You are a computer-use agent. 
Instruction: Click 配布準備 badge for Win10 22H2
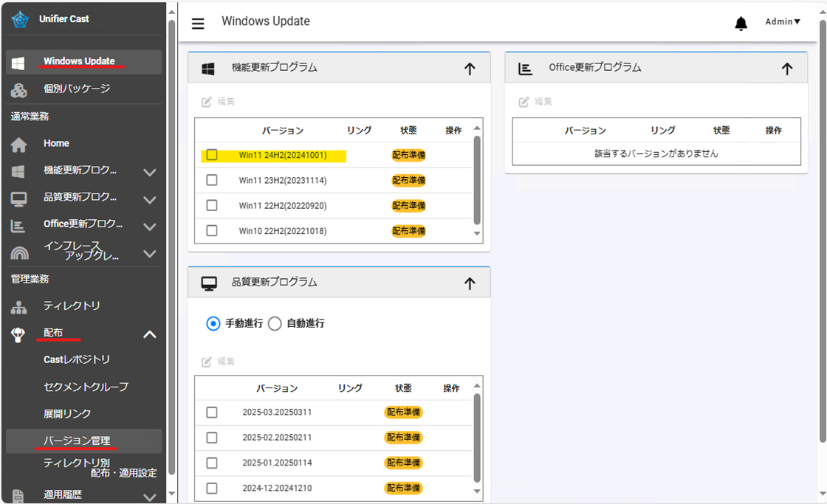point(408,231)
